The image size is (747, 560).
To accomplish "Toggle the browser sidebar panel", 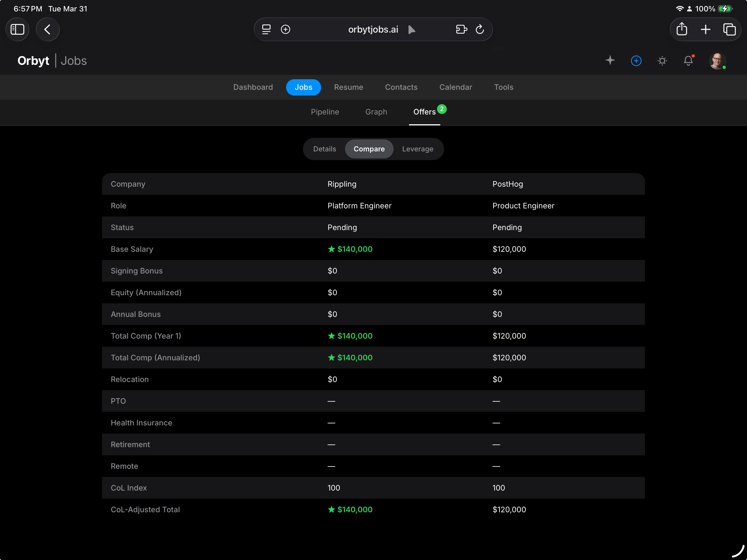I will point(17,29).
